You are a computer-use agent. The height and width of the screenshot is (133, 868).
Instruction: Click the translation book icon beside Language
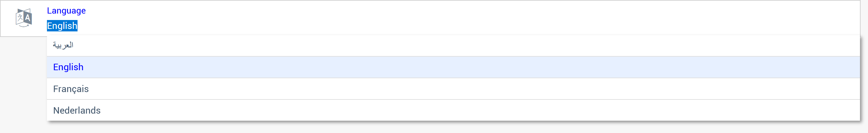23,18
